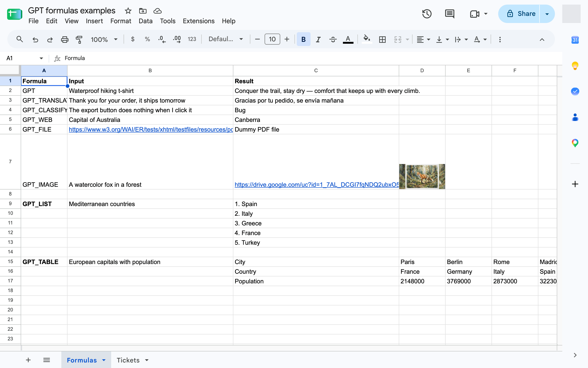Open the Default font dropdown
The image size is (588, 368).
tap(226, 39)
